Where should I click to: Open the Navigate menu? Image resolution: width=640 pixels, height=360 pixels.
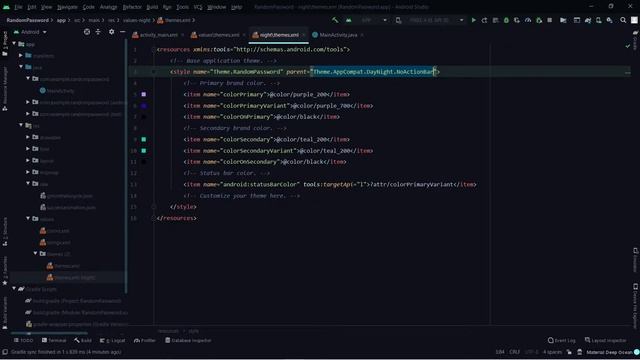pyautogui.click(x=67, y=7)
